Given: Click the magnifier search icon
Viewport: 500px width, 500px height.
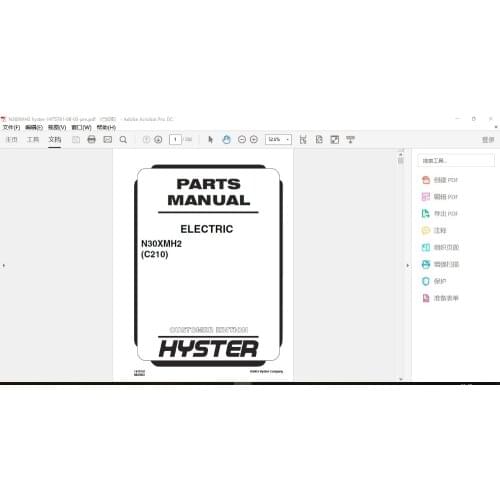Looking at the screenshot, I should [123, 140].
